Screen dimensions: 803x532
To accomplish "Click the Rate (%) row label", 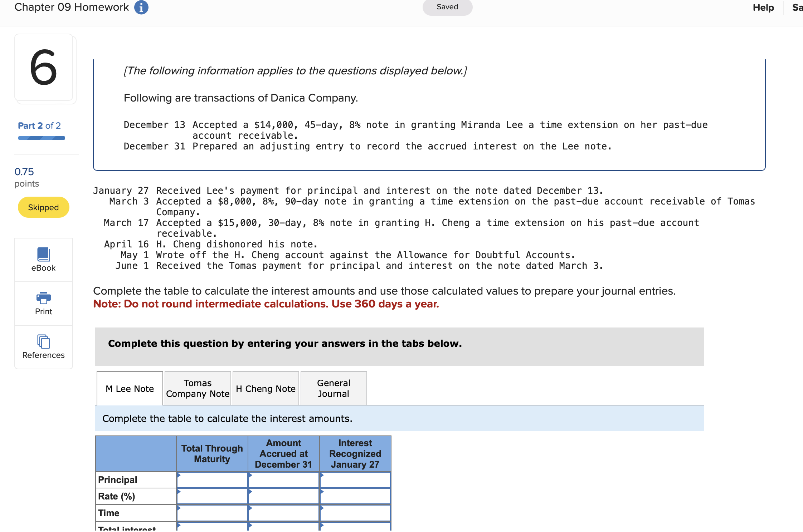I will 117,496.
